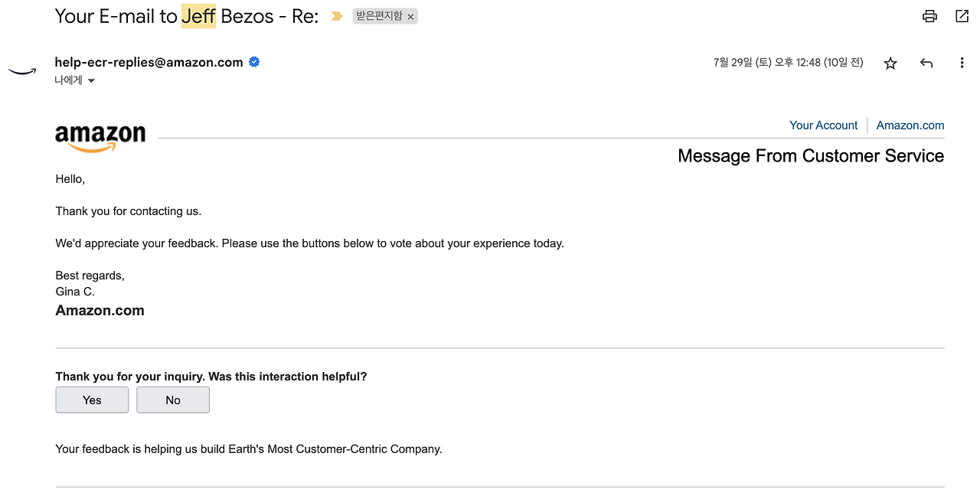Viewport: 980px width, 499px height.
Task: Remove the 받은편지함 label with its x
Action: pos(410,17)
